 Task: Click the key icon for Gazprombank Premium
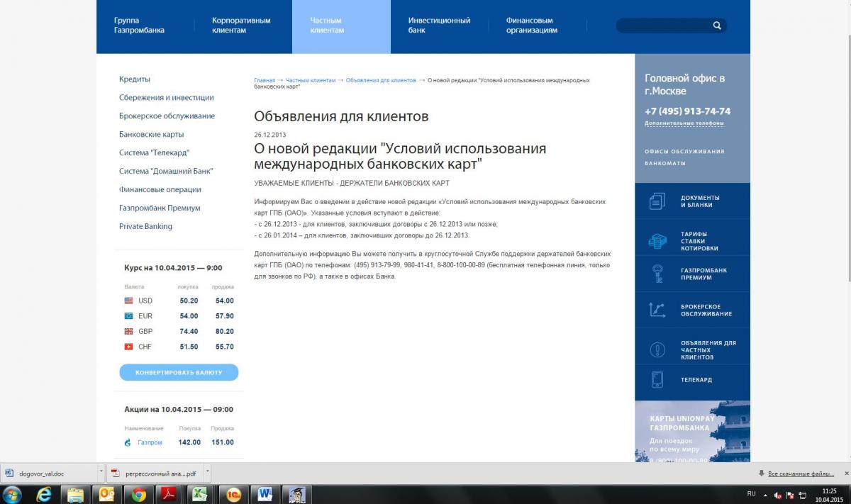(657, 274)
